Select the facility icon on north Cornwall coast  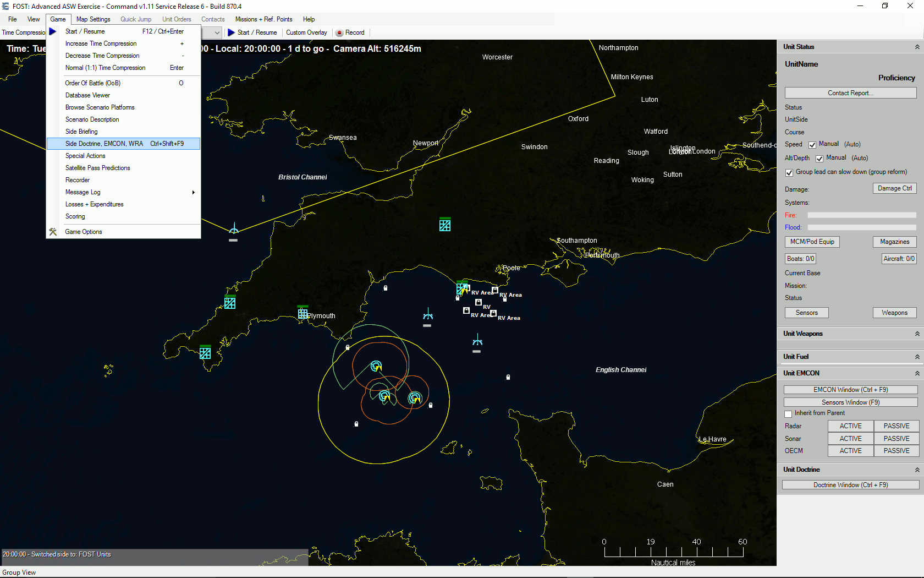click(230, 302)
